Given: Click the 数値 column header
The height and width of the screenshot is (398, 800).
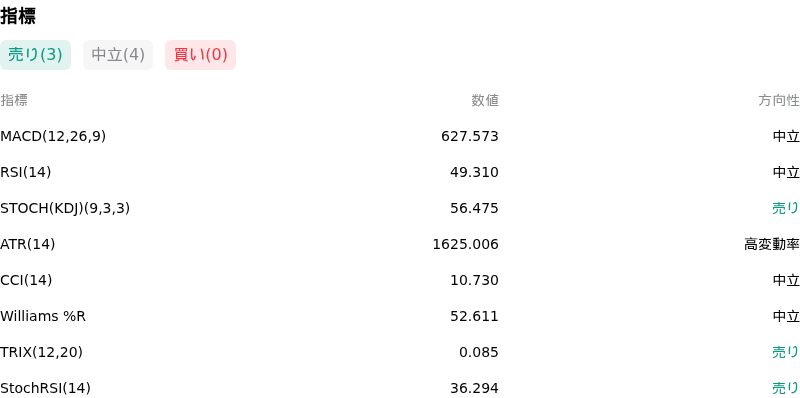Looking at the screenshot, I should [485, 101].
